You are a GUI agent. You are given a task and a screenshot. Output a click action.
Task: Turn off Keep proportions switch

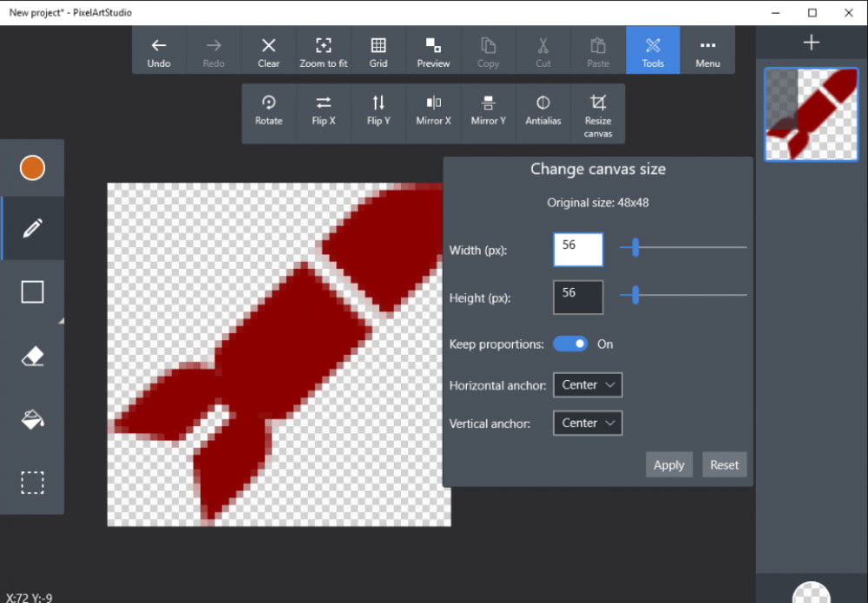click(570, 344)
